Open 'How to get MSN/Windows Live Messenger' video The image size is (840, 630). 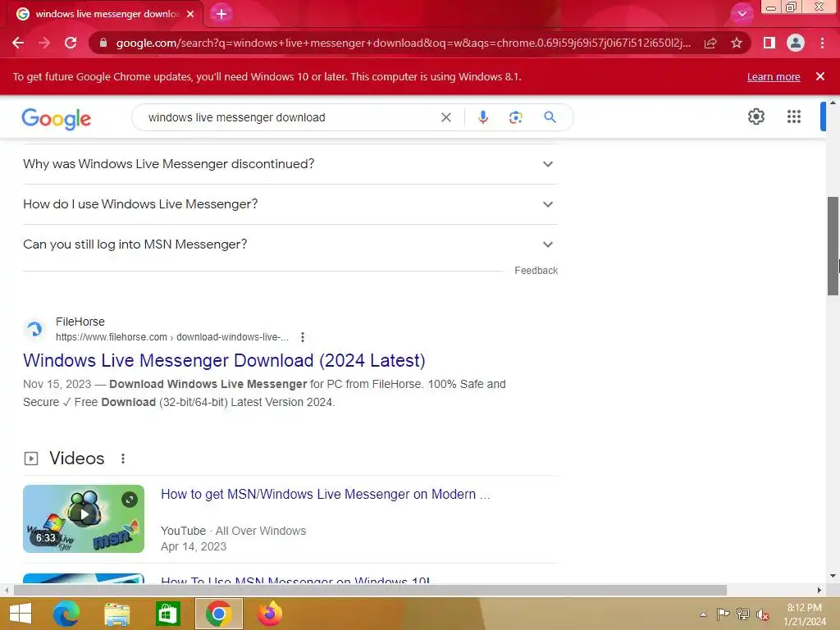click(x=325, y=494)
